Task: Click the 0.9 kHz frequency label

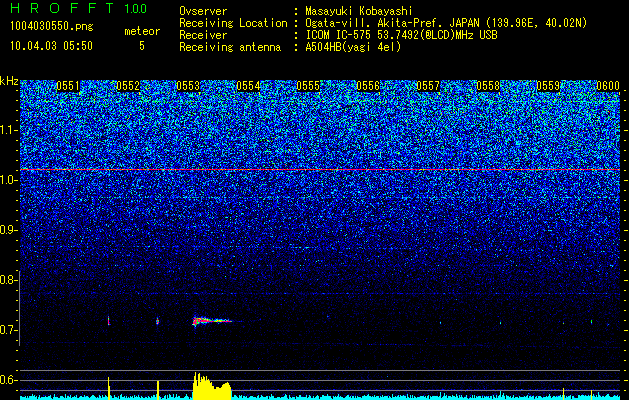Action: click(8, 230)
